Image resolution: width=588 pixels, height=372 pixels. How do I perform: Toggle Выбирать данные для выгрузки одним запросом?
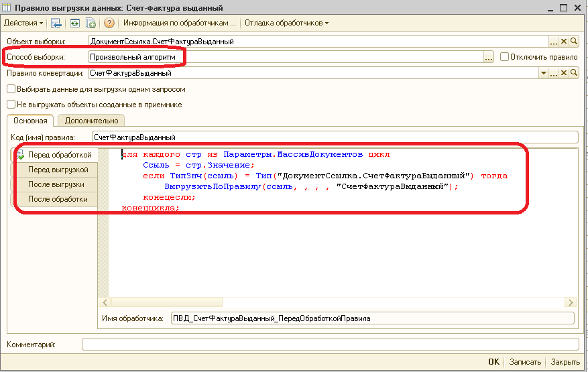pyautogui.click(x=11, y=89)
